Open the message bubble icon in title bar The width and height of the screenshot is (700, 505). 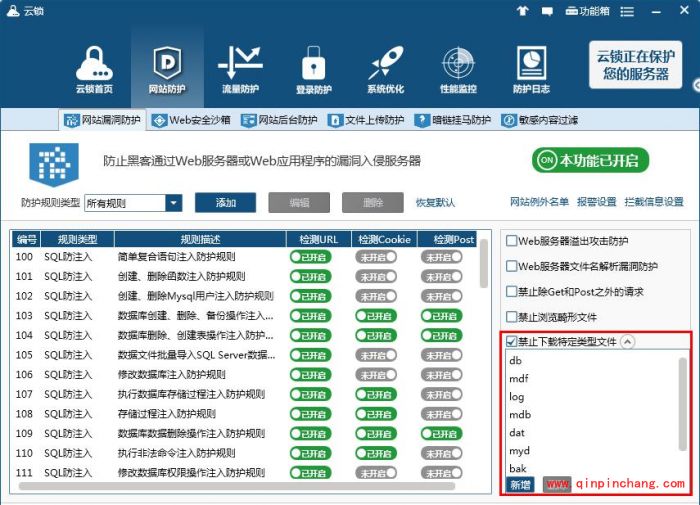547,11
